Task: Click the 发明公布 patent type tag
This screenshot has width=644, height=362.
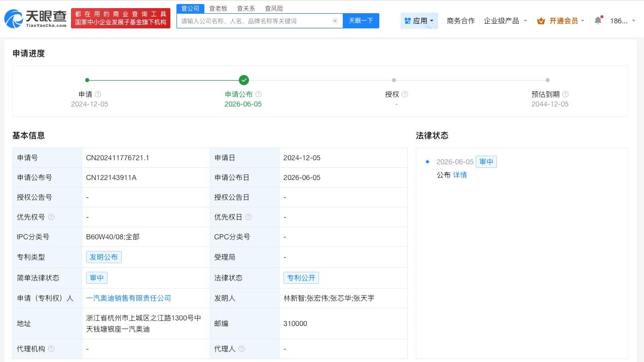Action: [104, 257]
